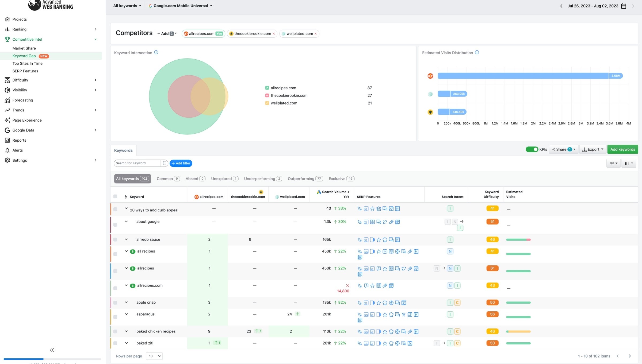Click the clear-volume X icon for allrecipes.com

[347, 286]
